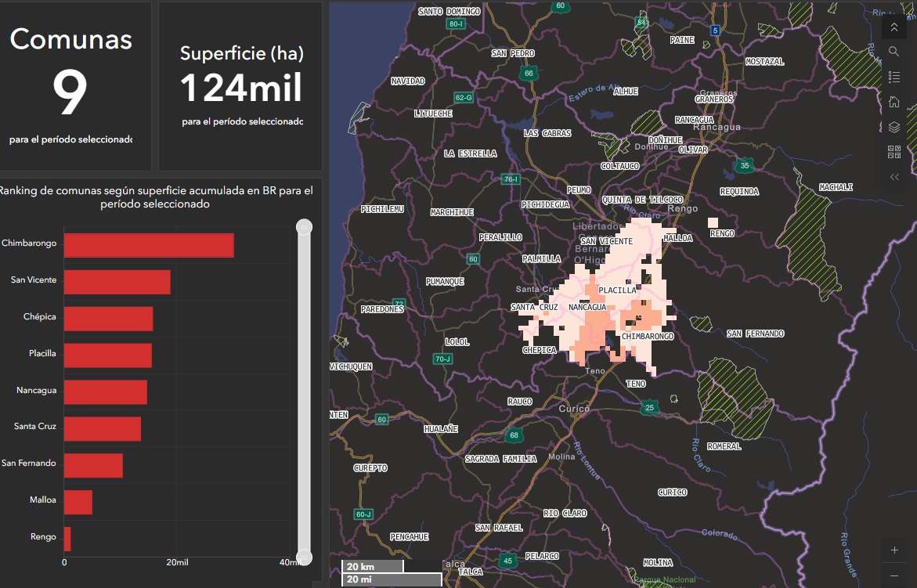Viewport: 917px width, 588px height.
Task: Open the basemap gallery
Action: tap(894, 152)
